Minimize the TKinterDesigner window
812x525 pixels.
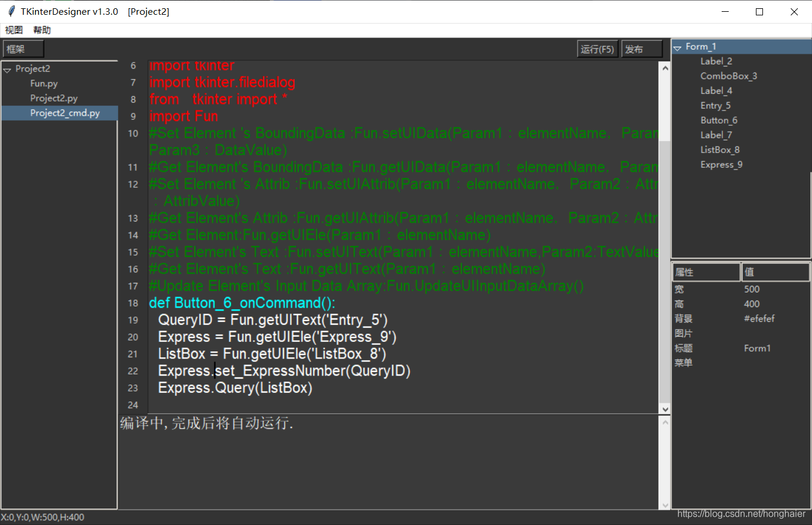coord(725,12)
